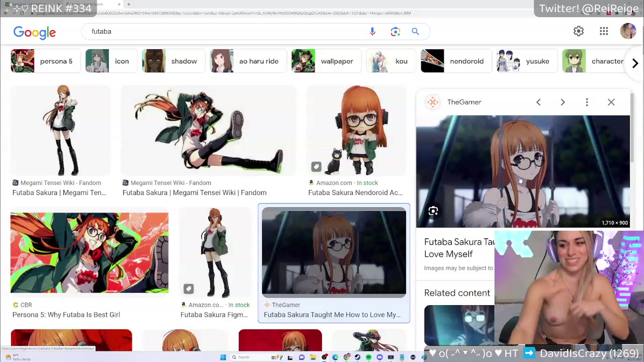644x362 pixels.
Task: Click the Google logo
Action: [35, 32]
